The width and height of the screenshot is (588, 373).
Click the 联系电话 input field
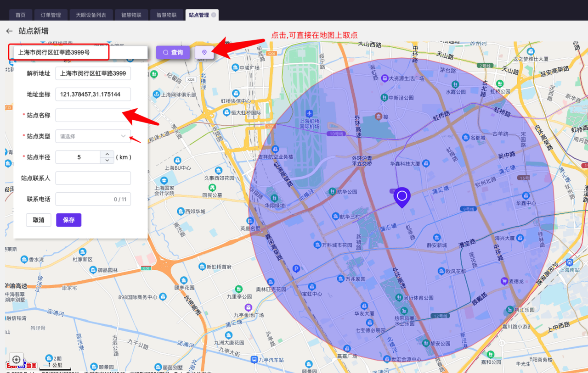point(93,199)
